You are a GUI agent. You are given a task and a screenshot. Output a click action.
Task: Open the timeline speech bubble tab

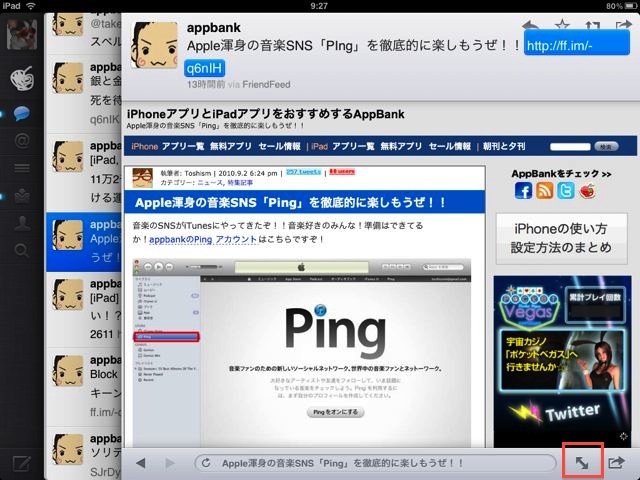[22, 113]
